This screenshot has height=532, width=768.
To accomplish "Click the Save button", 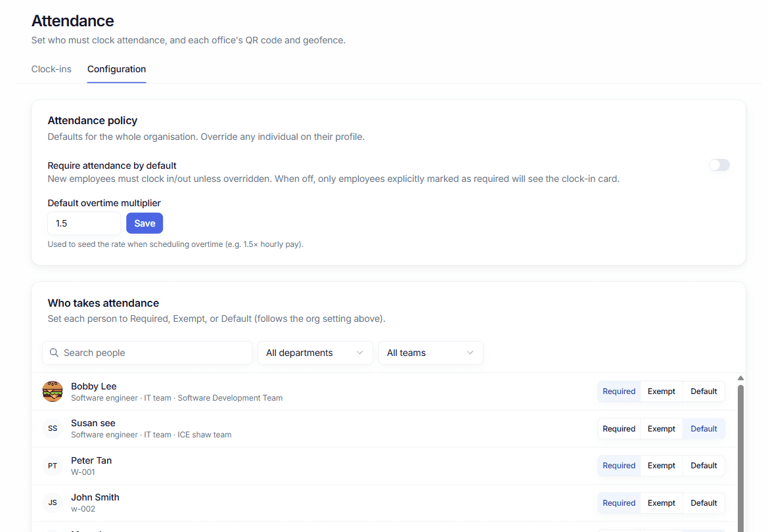I will click(145, 223).
